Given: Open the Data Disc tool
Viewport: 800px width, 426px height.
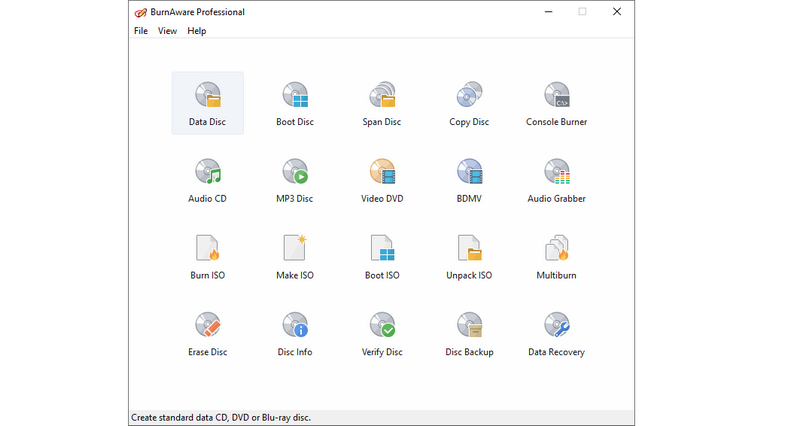Looking at the screenshot, I should (208, 104).
